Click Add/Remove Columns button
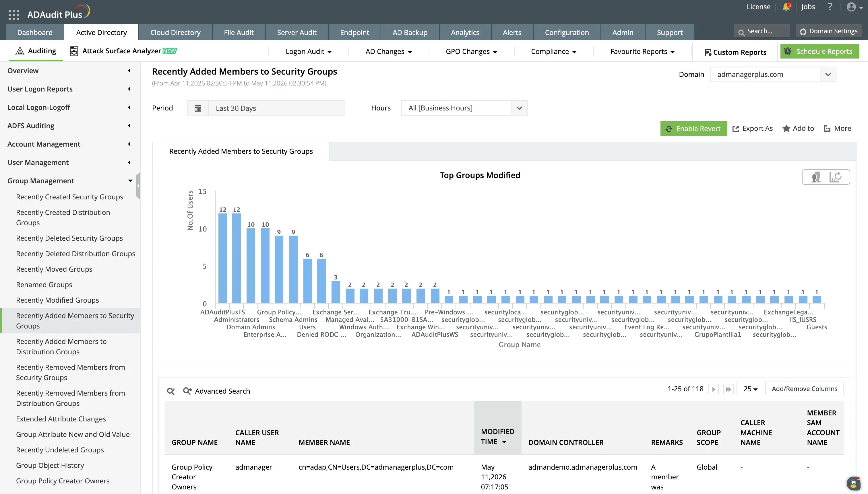Viewport: 868px width, 494px height. tap(805, 389)
